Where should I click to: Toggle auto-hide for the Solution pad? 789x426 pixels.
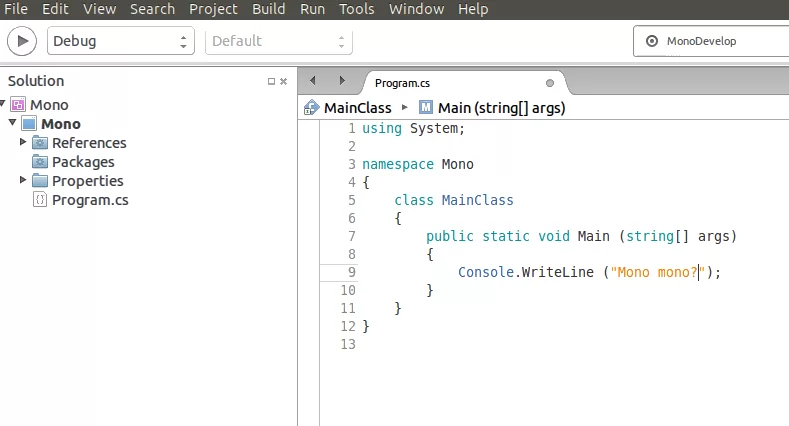tap(271, 82)
